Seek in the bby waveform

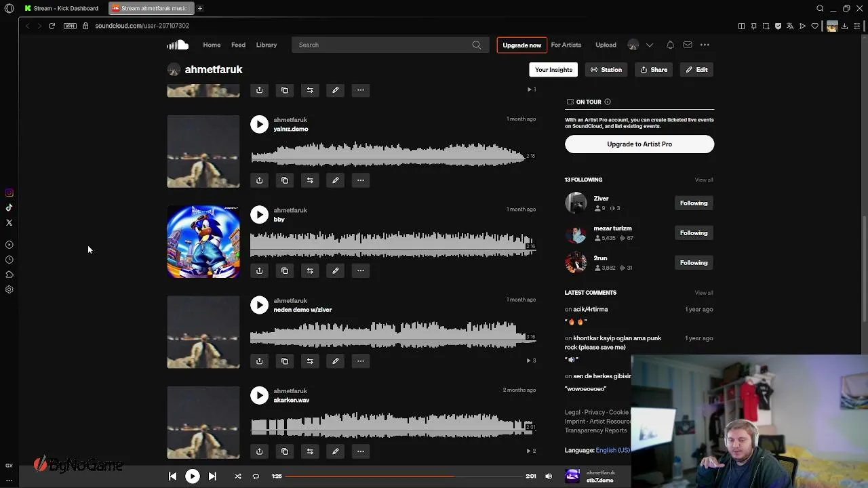click(x=393, y=244)
